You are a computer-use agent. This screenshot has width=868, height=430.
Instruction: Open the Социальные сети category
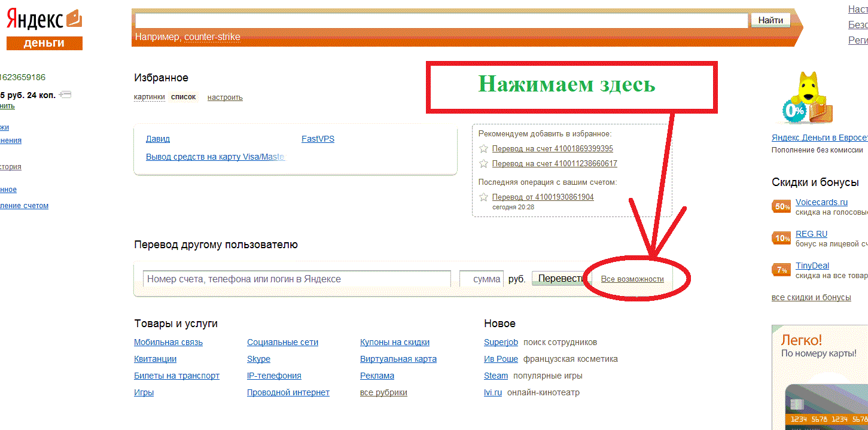(x=282, y=342)
